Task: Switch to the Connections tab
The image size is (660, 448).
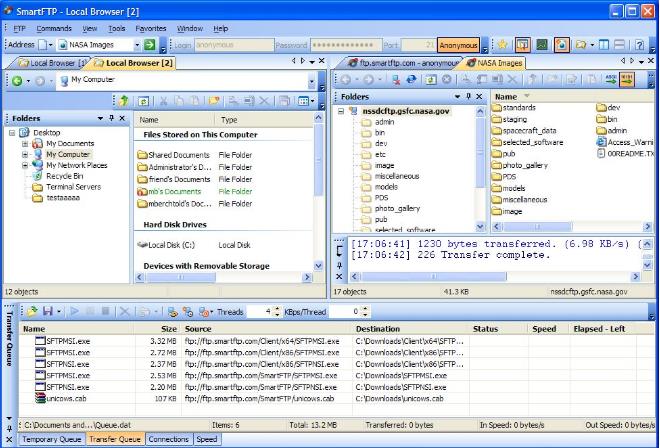Action: [168, 439]
